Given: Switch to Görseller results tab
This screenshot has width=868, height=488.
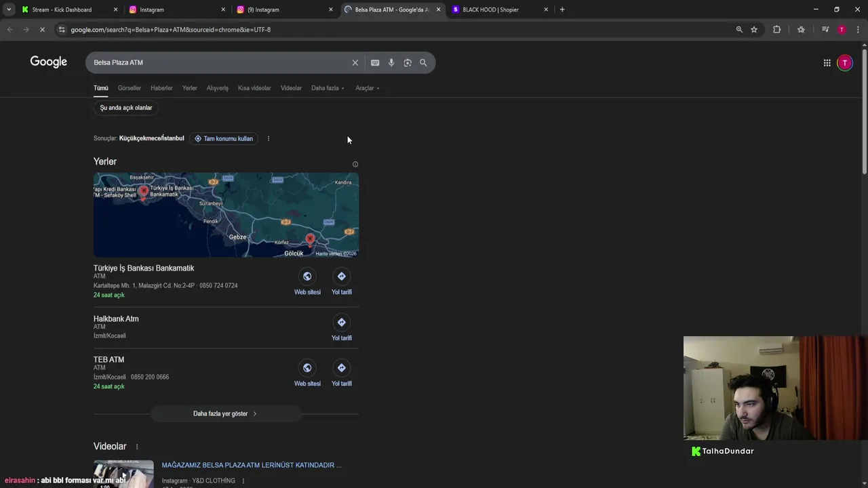Looking at the screenshot, I should (x=130, y=88).
